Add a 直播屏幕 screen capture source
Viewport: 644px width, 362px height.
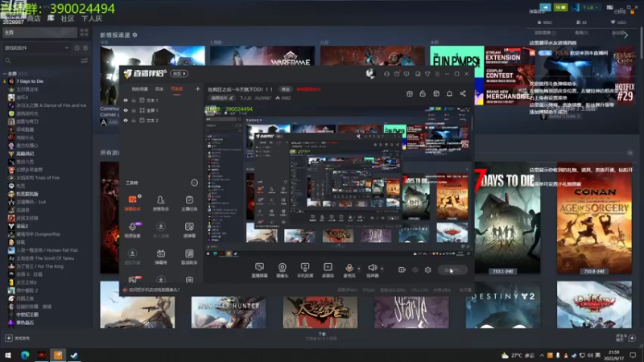259,270
